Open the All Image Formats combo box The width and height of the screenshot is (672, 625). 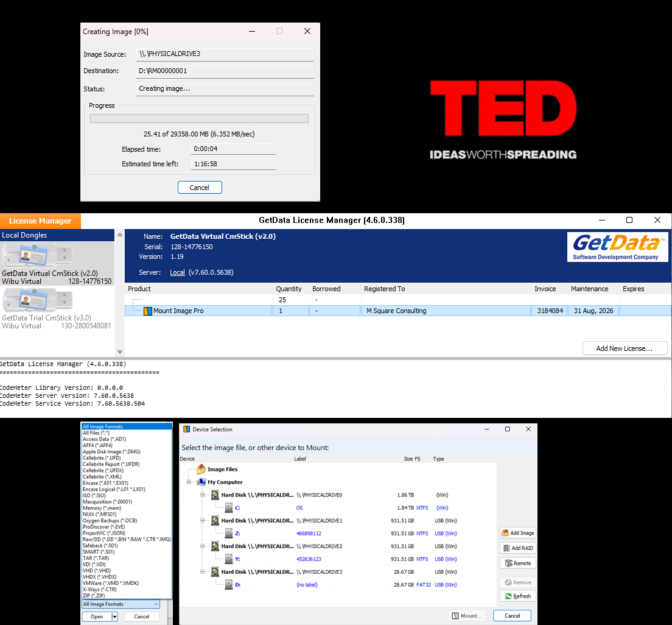click(121, 604)
